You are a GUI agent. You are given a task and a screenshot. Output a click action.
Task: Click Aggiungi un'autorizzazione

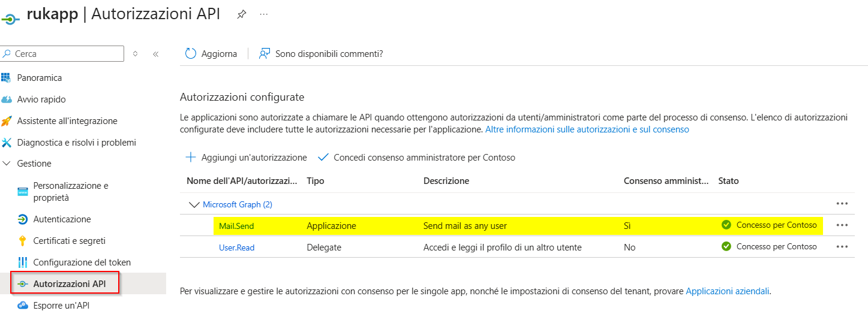246,158
